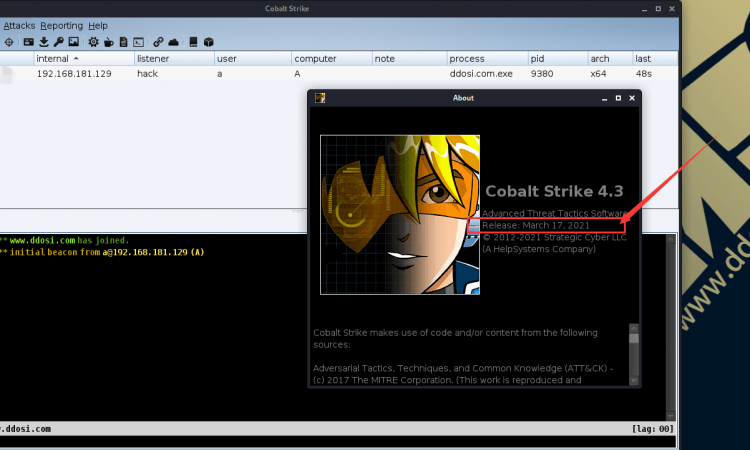Screen dimensions: 750x450
Task: Click About credits scrollbar down arrow
Action: 634,381
